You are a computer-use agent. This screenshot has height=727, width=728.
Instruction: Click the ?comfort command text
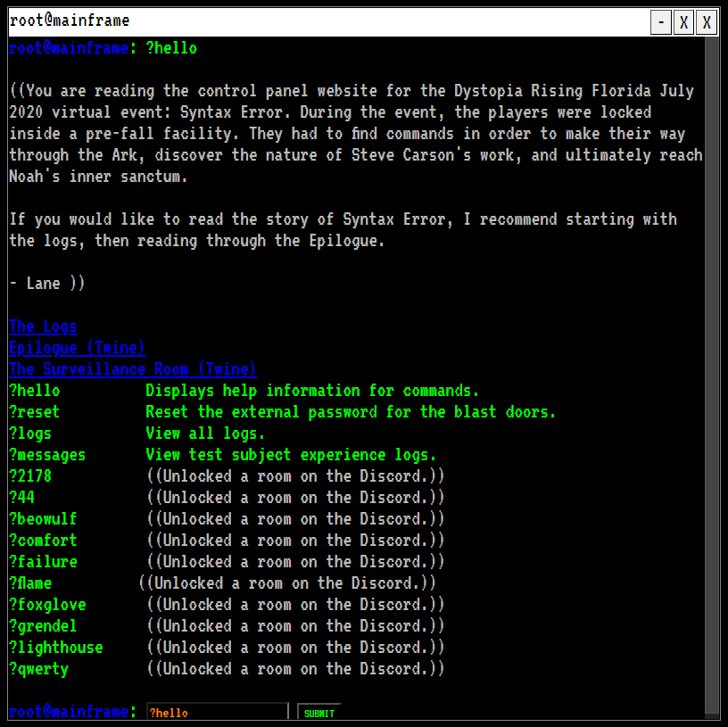43,541
